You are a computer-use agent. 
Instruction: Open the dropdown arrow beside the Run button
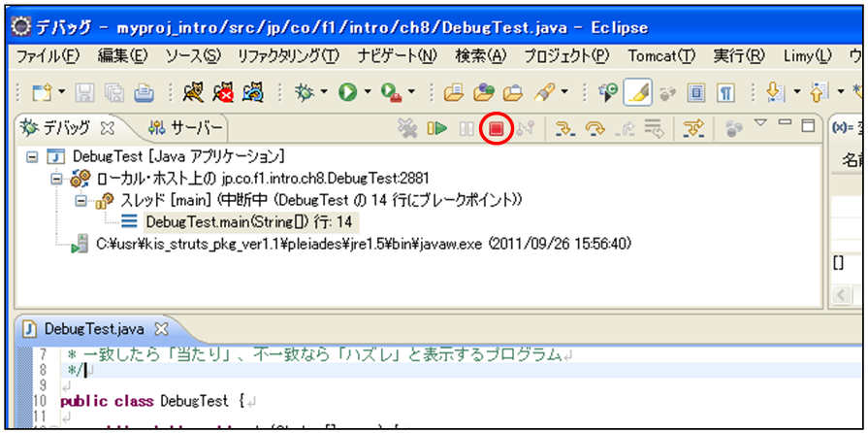tap(367, 92)
